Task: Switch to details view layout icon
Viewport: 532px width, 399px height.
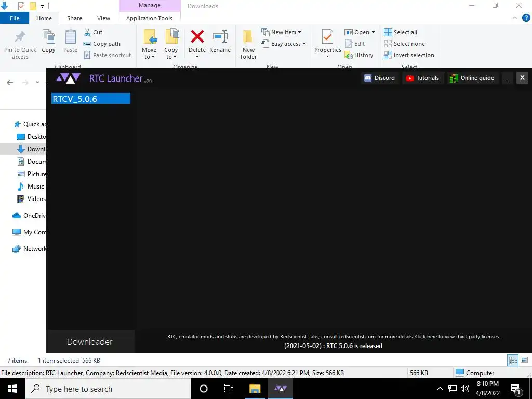Action: coord(513,360)
